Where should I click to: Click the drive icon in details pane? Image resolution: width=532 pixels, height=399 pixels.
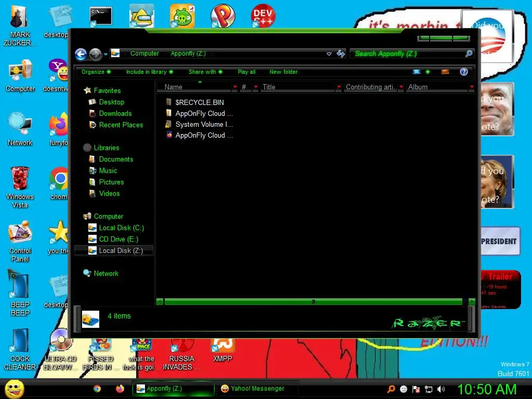[x=90, y=320]
